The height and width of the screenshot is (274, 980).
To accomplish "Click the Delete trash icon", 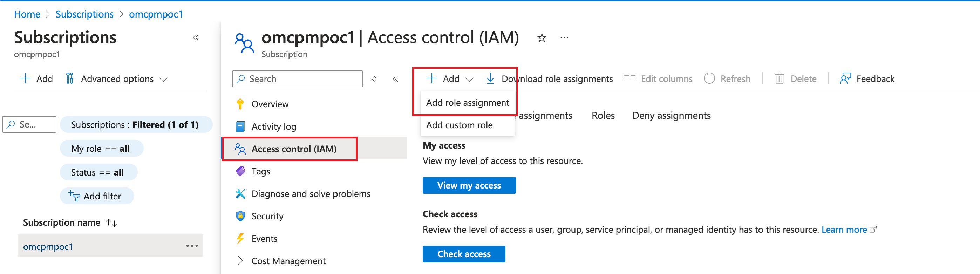I will point(779,78).
